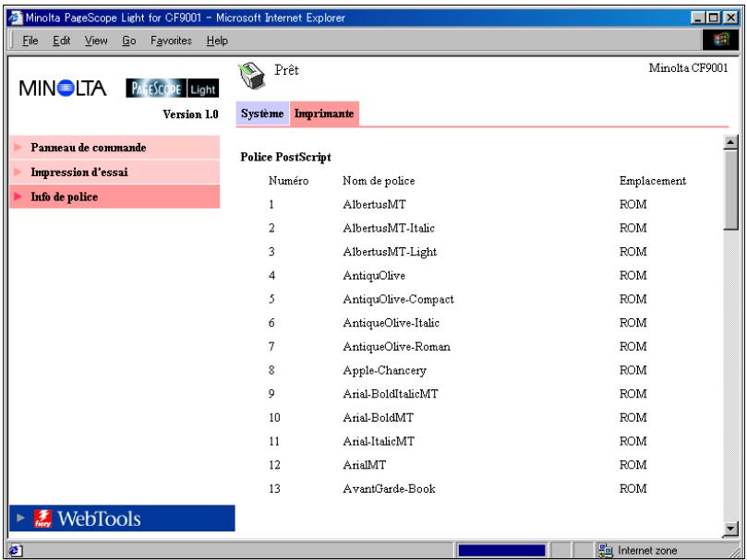Open the Edit menu

[62, 41]
